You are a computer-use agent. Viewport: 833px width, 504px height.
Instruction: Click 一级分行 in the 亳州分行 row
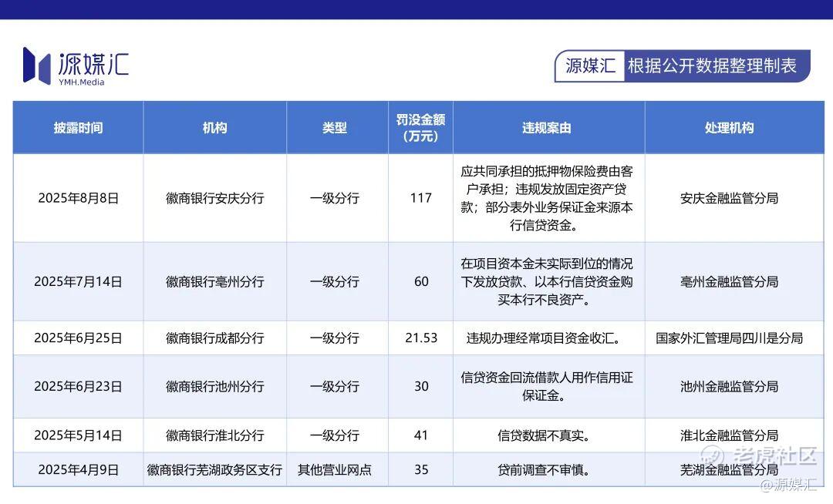point(335,282)
